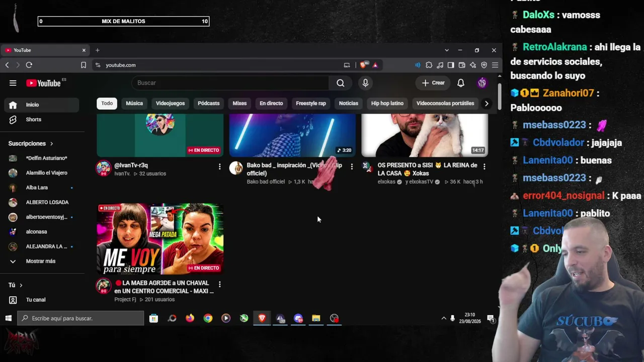
Task: Click the Windows taskbar search box
Action: 81,318
